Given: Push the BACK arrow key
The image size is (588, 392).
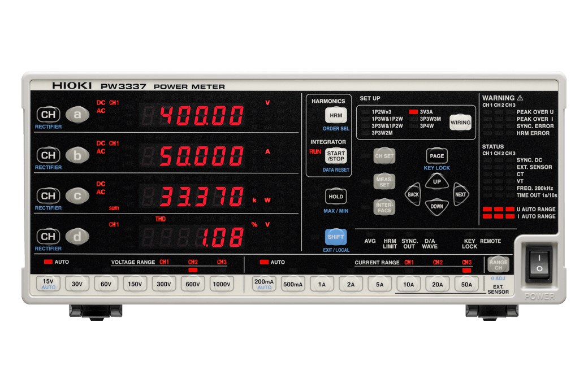Looking at the screenshot, I should [413, 194].
